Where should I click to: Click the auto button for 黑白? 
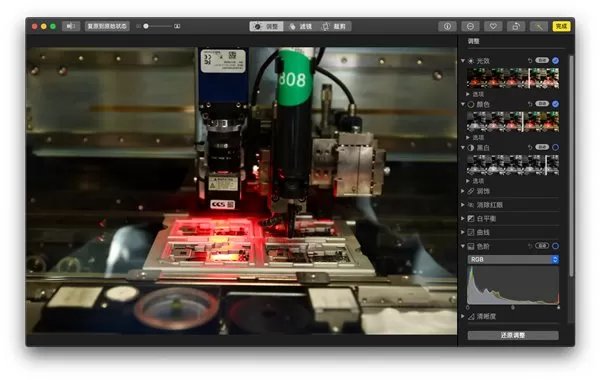542,147
